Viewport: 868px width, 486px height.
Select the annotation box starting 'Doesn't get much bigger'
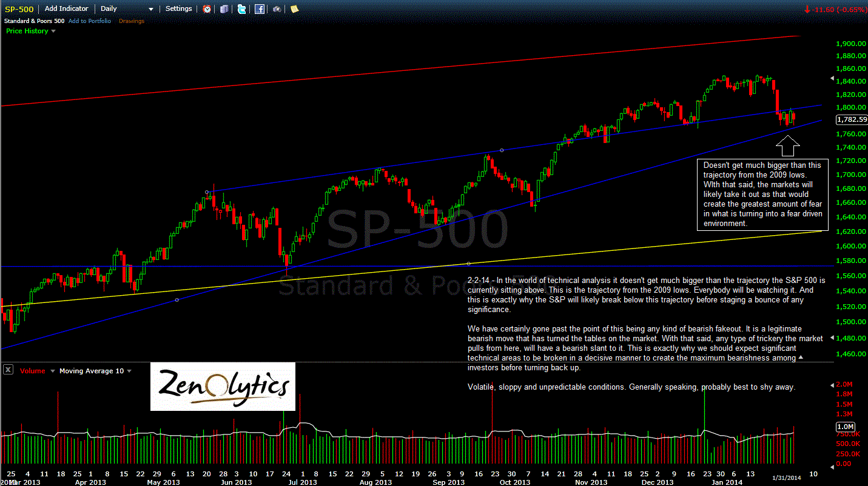coord(762,194)
